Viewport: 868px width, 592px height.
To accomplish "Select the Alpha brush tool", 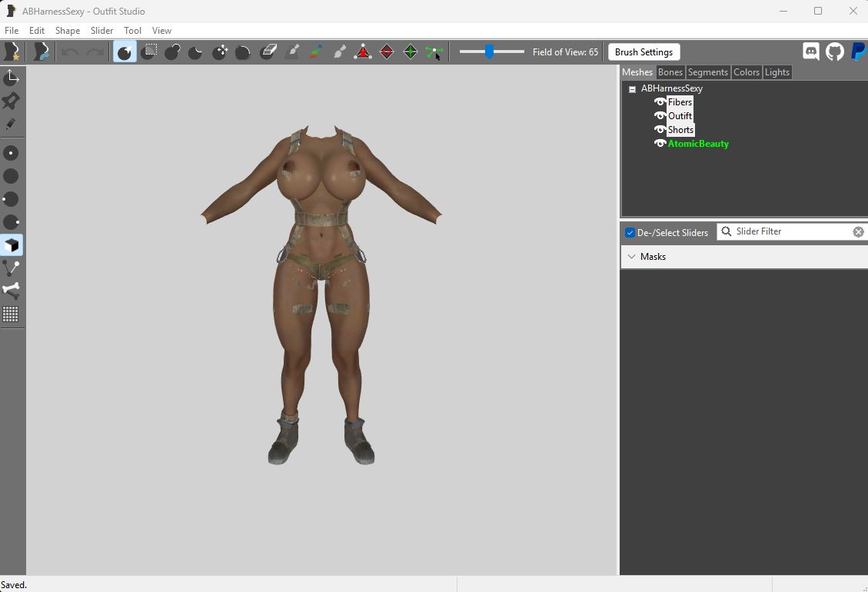I will 339,52.
